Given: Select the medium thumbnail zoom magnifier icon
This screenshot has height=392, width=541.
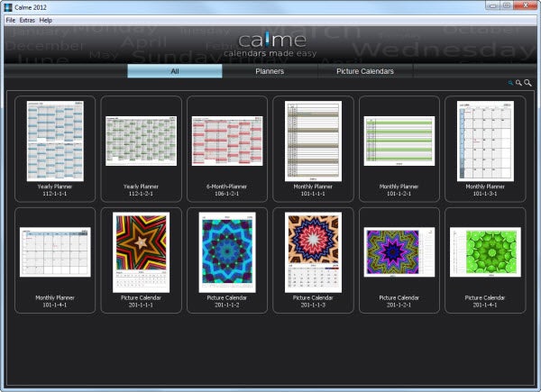Looking at the screenshot, I should 518,83.
